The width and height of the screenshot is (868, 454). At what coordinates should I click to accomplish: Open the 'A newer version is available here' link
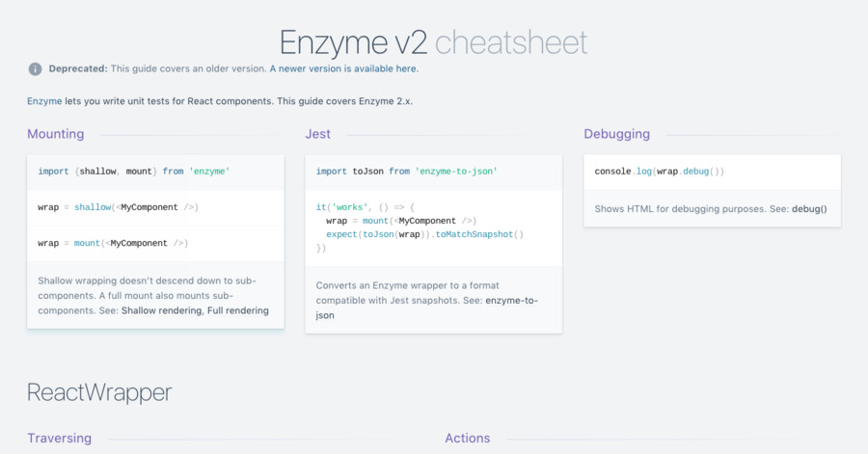point(343,68)
